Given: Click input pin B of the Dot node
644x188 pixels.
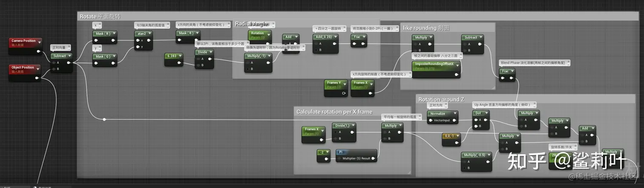Looking at the screenshot, I should [x=475, y=126].
